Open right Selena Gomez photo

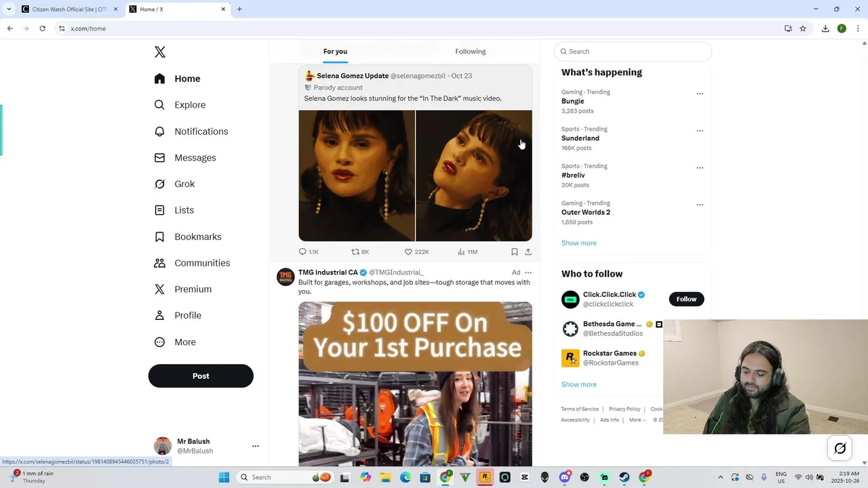point(474,176)
